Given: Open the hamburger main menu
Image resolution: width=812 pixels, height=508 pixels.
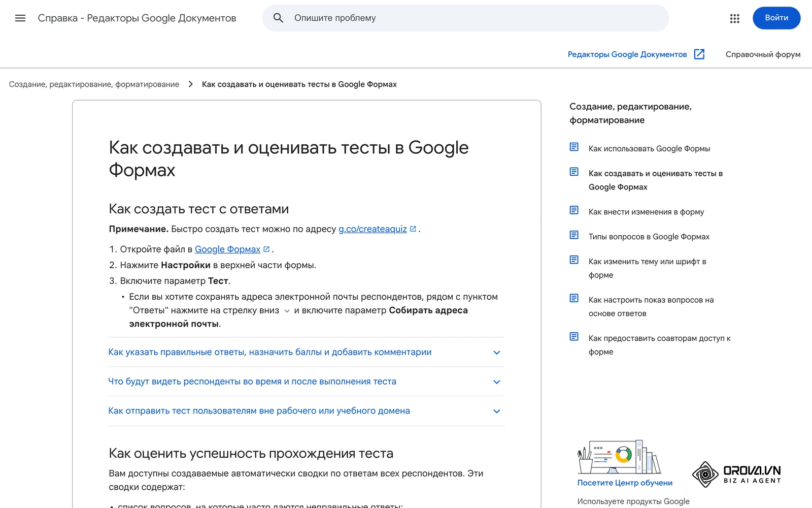Looking at the screenshot, I should [20, 18].
